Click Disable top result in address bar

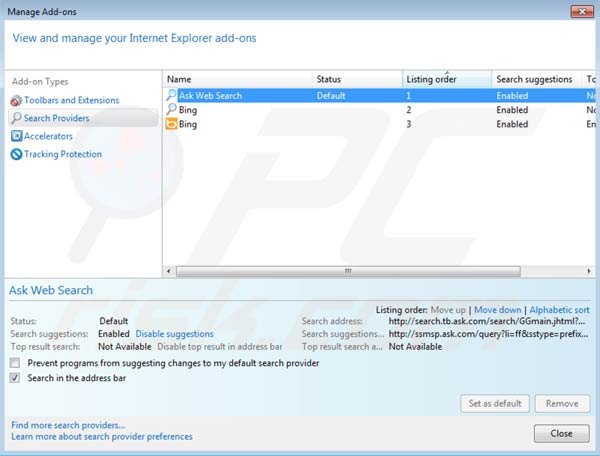coord(220,347)
